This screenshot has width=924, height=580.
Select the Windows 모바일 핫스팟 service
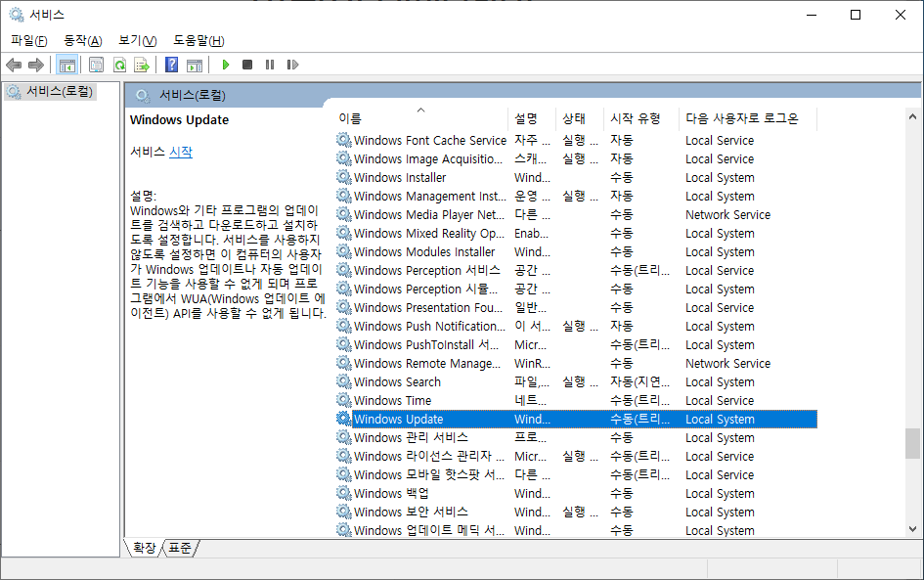576,474
